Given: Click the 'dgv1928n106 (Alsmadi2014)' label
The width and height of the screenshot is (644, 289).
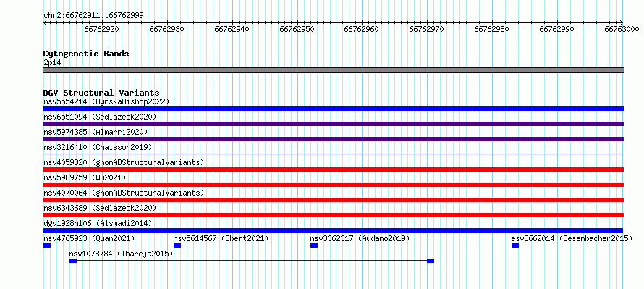Looking at the screenshot, I should click(x=98, y=223).
